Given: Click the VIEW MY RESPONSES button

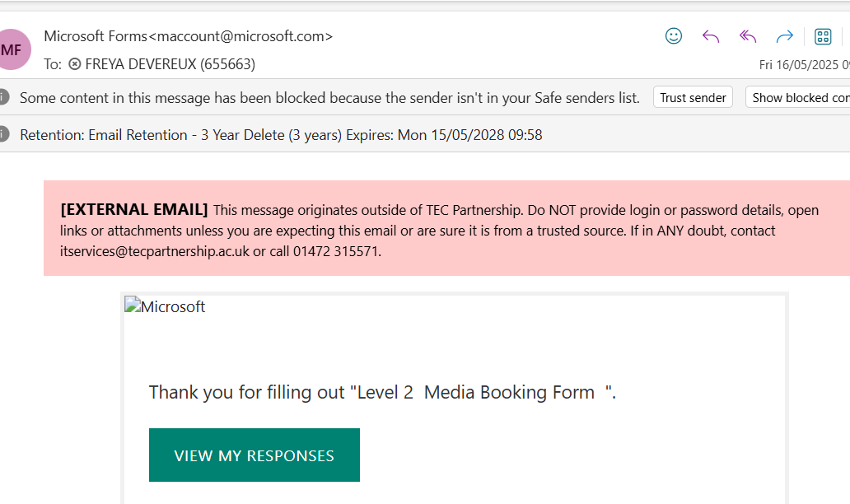Looking at the screenshot, I should pyautogui.click(x=255, y=455).
